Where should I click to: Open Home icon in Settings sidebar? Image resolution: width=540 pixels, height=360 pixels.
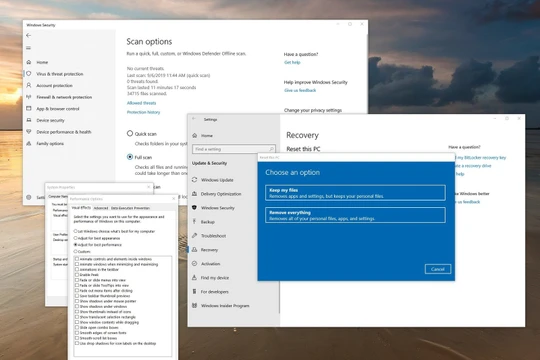tap(195, 135)
